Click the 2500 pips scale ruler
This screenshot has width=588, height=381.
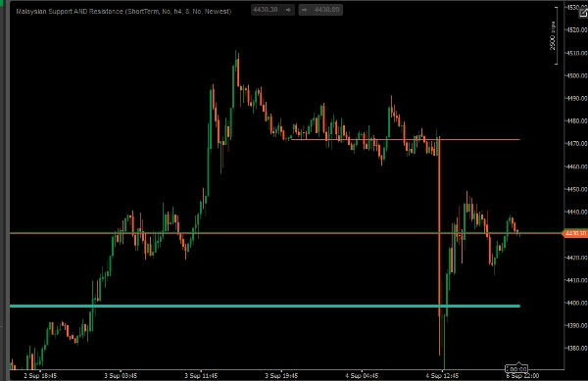(554, 35)
